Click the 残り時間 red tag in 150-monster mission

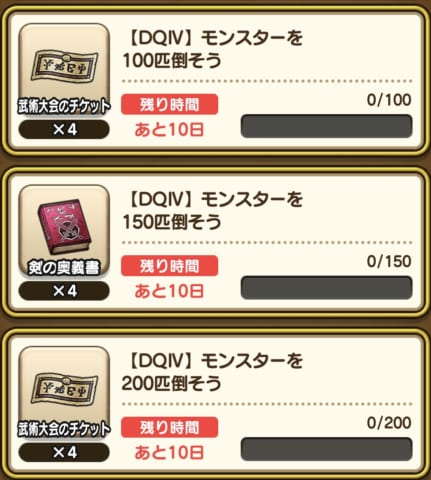169,266
